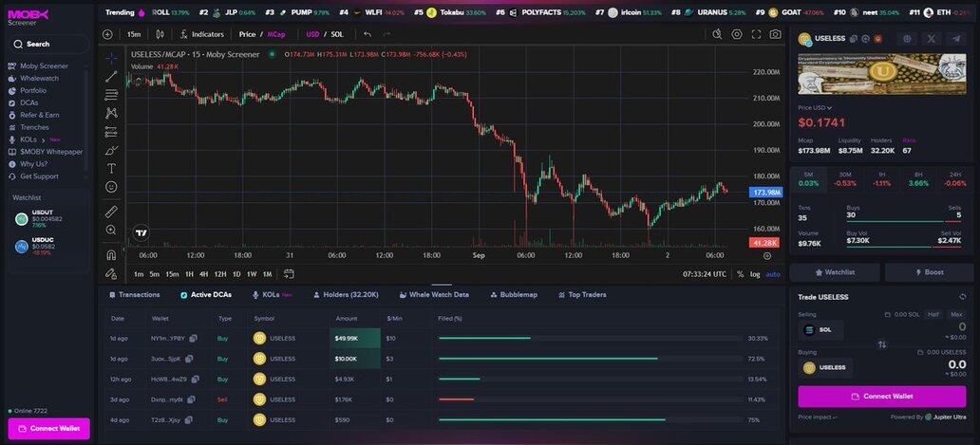
Task: Open the Top Traders tab
Action: 582,294
